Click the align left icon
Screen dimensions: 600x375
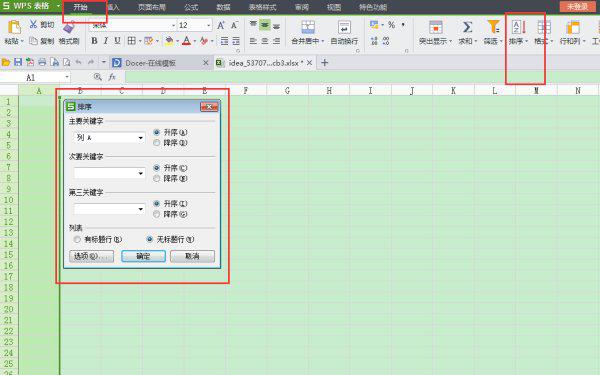(253, 41)
